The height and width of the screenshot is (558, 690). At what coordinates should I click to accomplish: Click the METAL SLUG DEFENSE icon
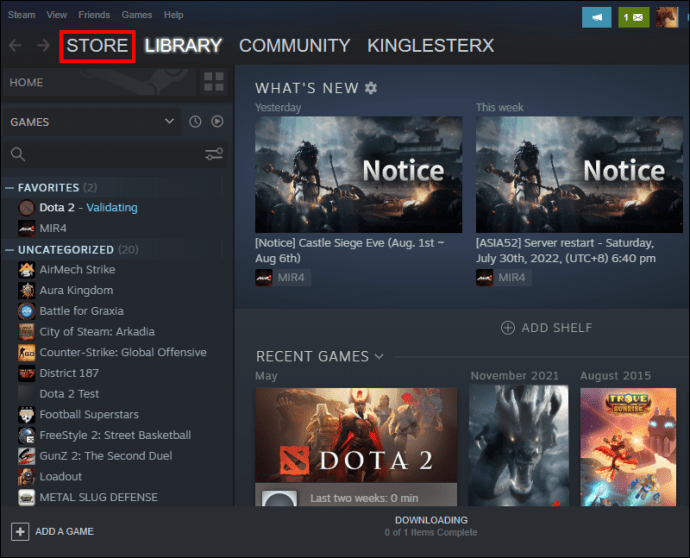[x=26, y=497]
